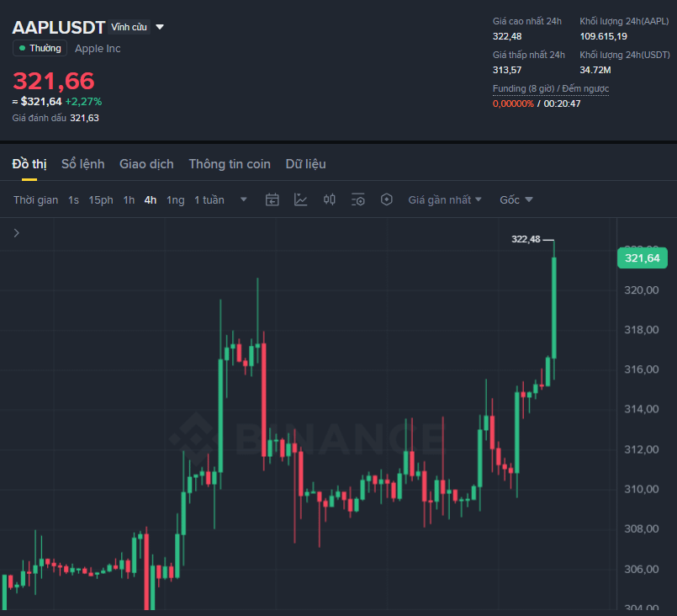
Task: Switch to the Sổ lệnh tab
Action: [x=83, y=164]
